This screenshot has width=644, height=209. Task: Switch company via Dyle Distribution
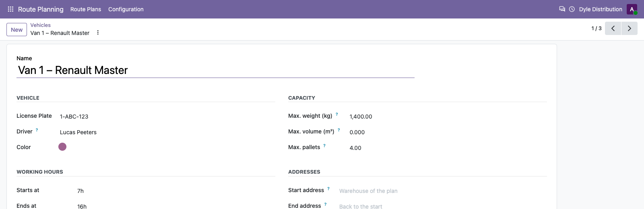pos(601,9)
